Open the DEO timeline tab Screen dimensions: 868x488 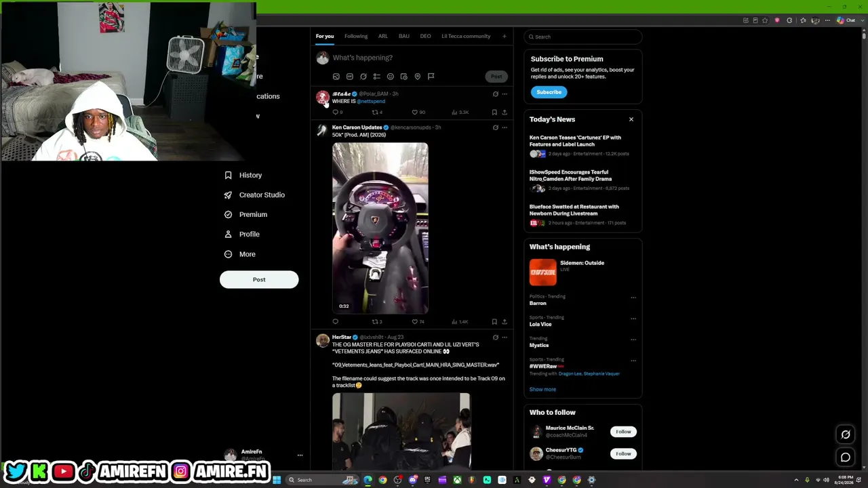coord(425,37)
